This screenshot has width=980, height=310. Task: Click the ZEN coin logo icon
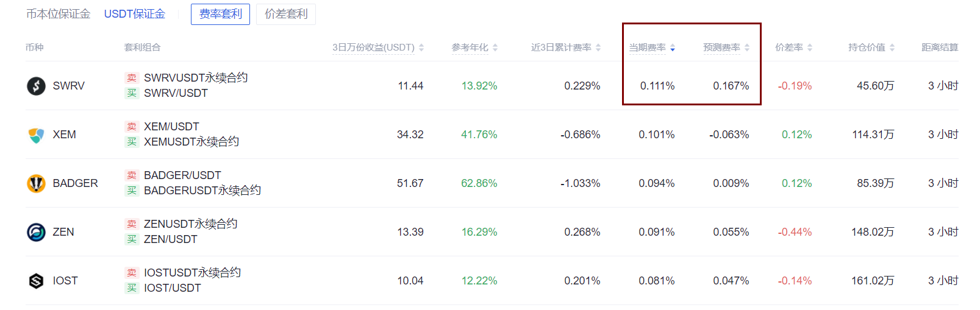tap(36, 232)
